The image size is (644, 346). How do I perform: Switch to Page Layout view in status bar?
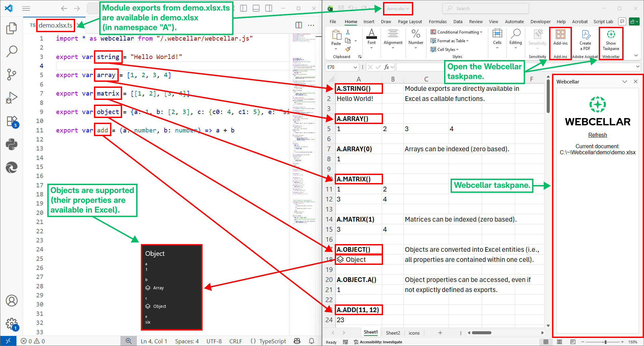559,342
